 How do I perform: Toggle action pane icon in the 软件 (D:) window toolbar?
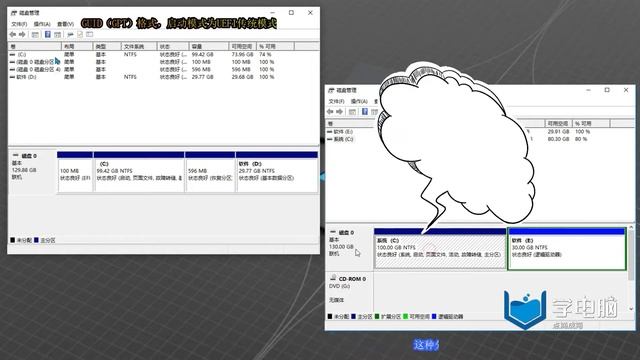pyautogui.click(x=58, y=35)
